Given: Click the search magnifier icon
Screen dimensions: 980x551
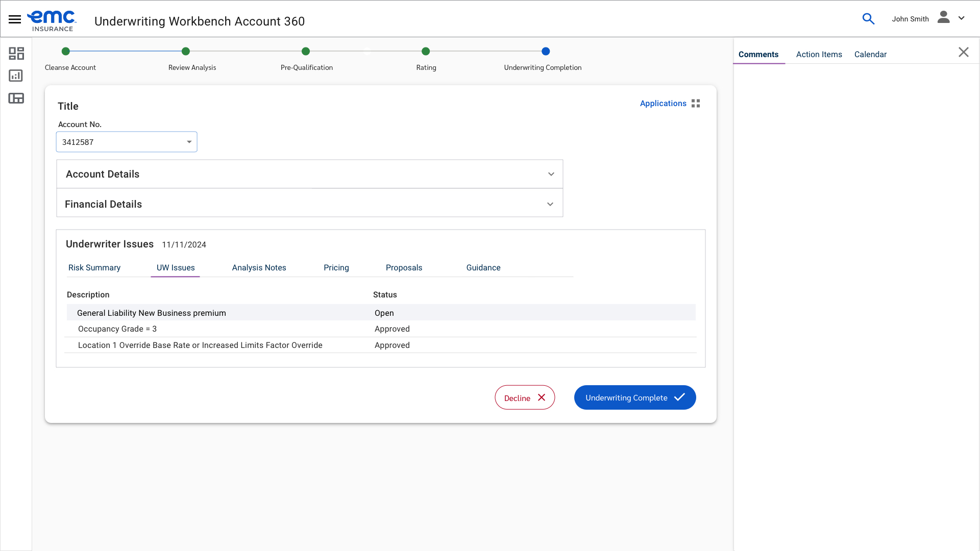Looking at the screenshot, I should point(868,19).
